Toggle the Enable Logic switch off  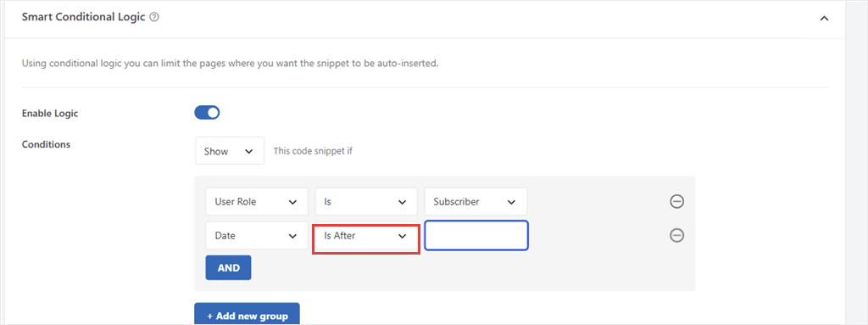coord(207,113)
